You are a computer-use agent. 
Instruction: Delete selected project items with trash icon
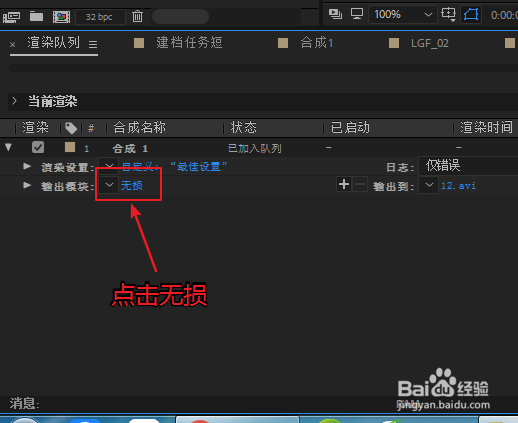[x=137, y=16]
